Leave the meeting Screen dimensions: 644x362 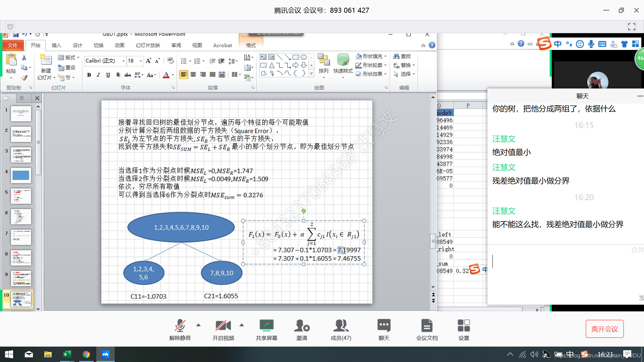tap(604, 329)
